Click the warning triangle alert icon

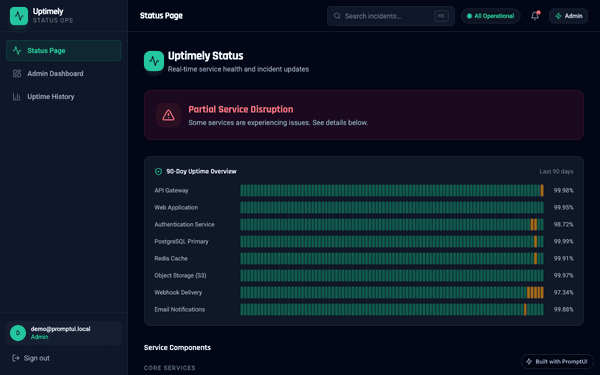click(168, 115)
